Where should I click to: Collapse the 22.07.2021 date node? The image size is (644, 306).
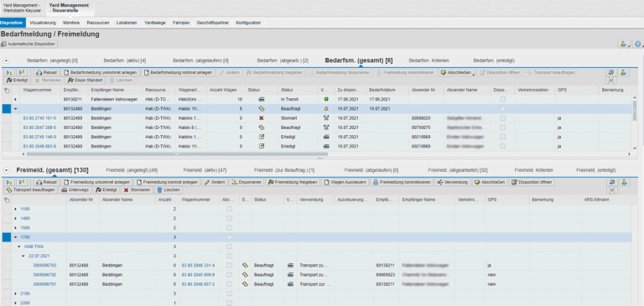pos(23,256)
